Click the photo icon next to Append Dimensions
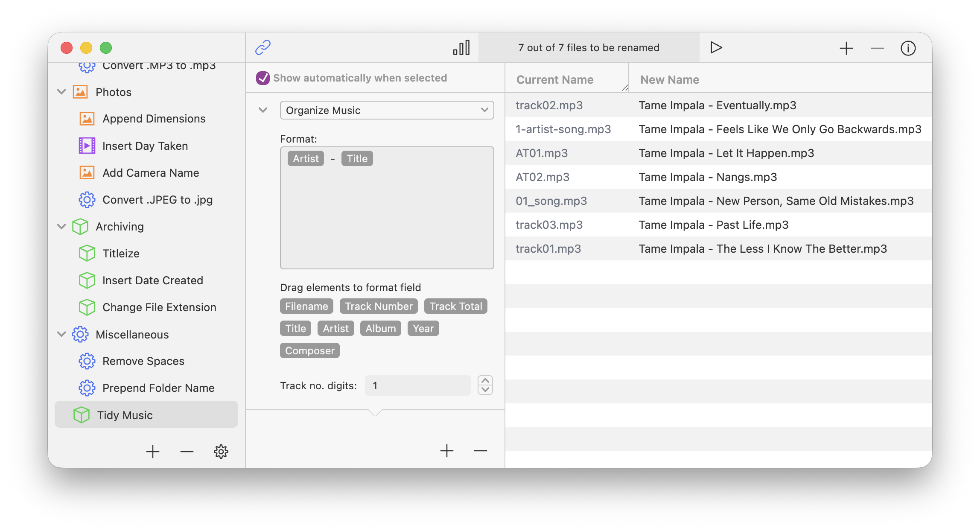The image size is (980, 531). pyautogui.click(x=87, y=119)
